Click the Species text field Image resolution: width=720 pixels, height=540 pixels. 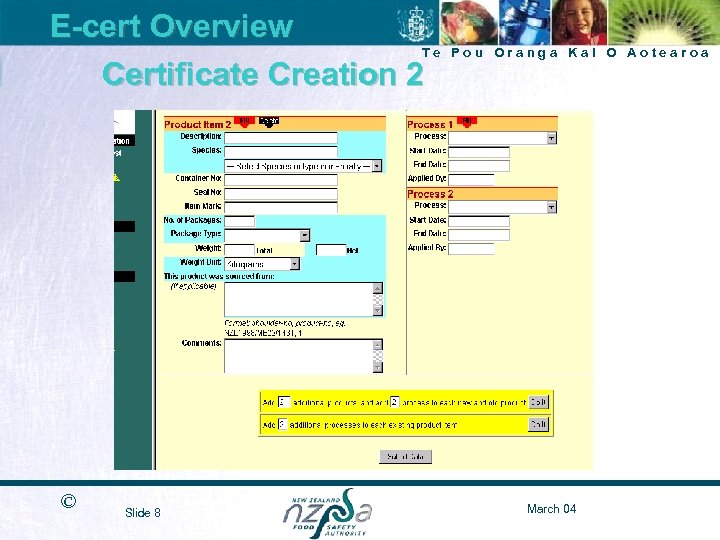tap(281, 152)
